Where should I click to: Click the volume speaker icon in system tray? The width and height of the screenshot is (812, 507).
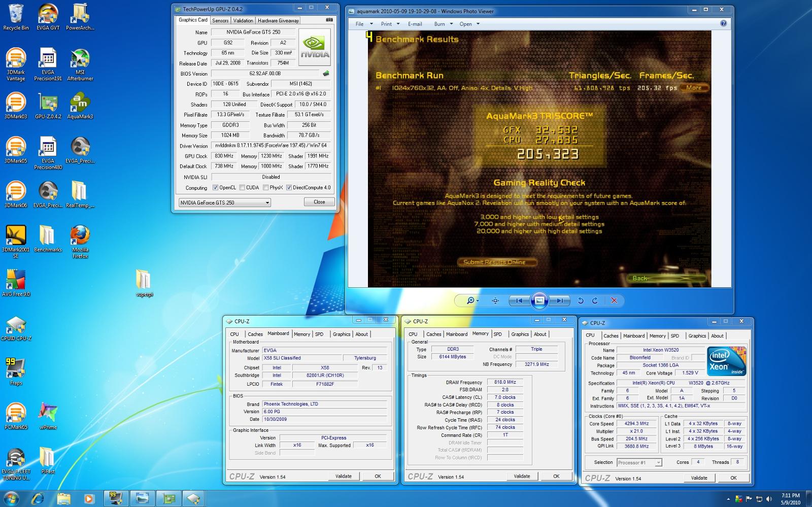coord(769,499)
